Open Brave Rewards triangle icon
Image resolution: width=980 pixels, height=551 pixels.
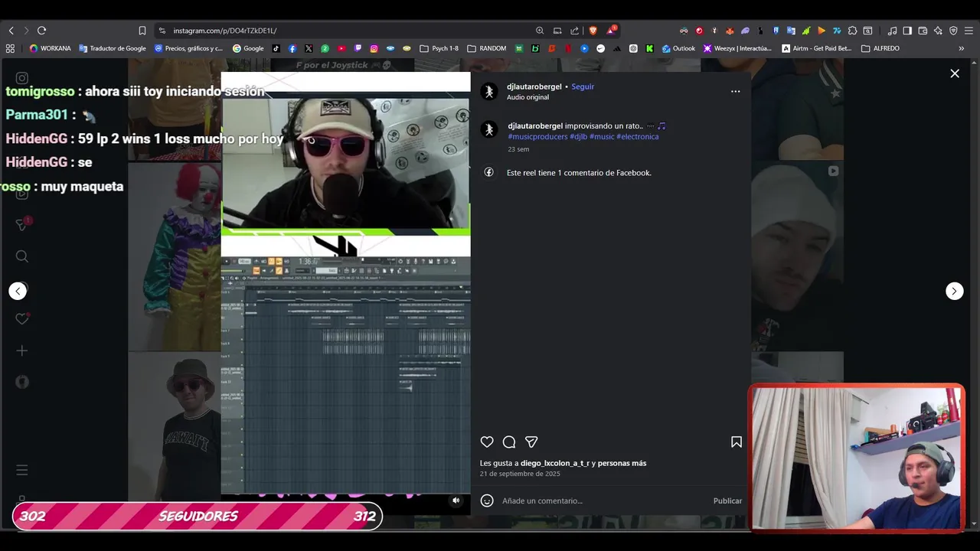pos(611,31)
